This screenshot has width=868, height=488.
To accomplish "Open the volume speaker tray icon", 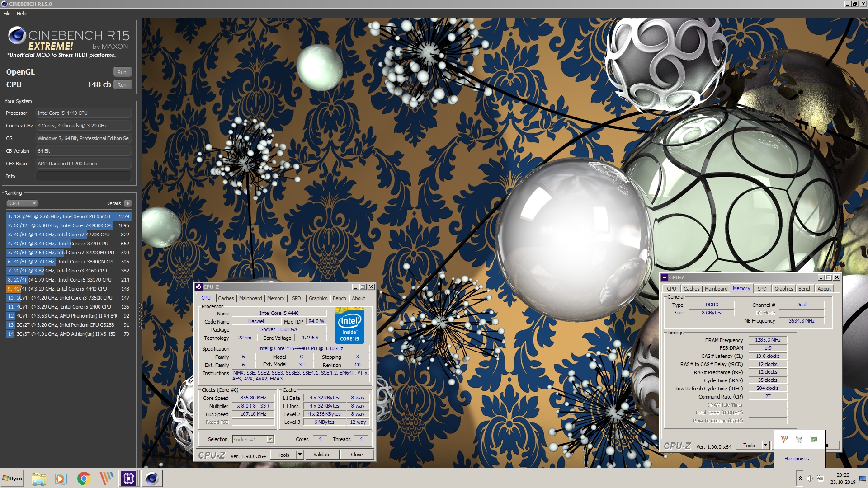I will click(x=810, y=479).
